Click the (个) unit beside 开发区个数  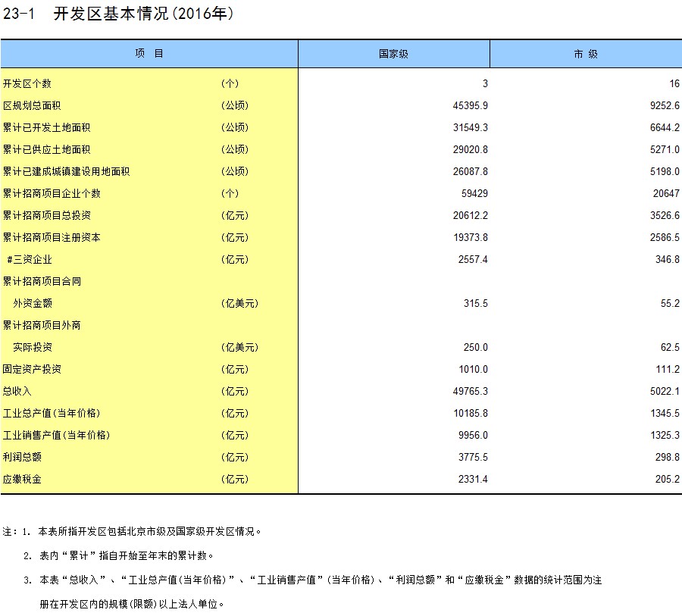(x=230, y=83)
